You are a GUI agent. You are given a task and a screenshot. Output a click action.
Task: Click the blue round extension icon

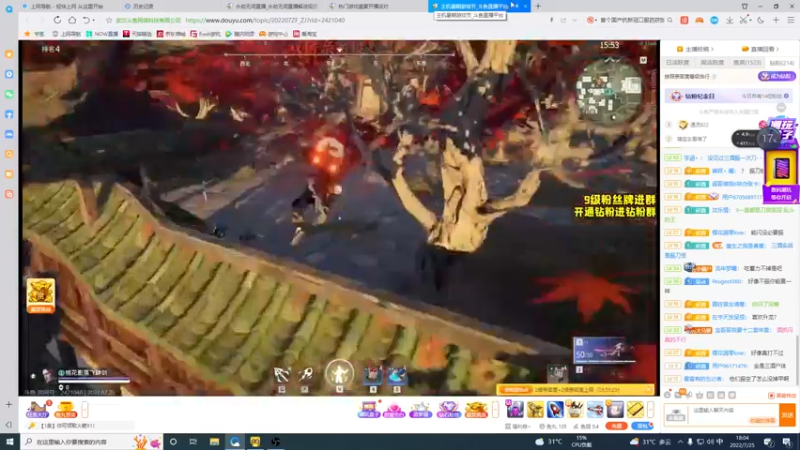(714, 20)
